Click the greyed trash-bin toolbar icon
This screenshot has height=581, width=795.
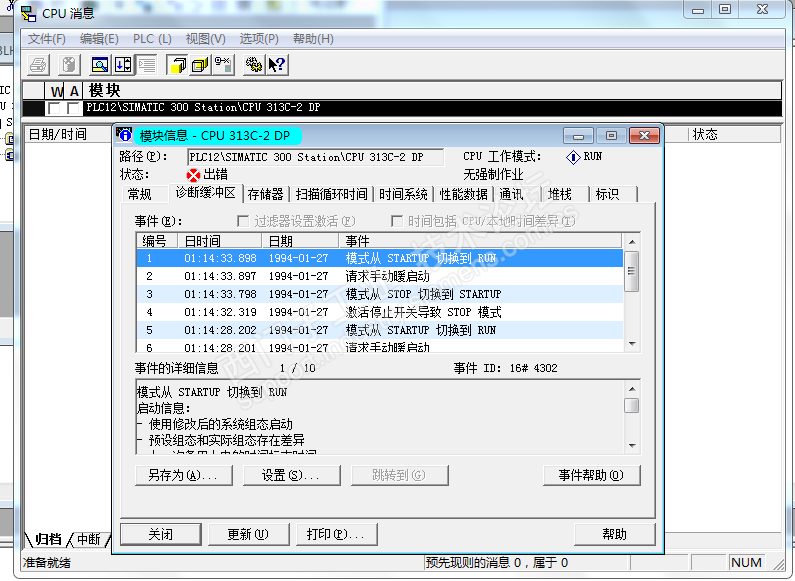click(69, 65)
